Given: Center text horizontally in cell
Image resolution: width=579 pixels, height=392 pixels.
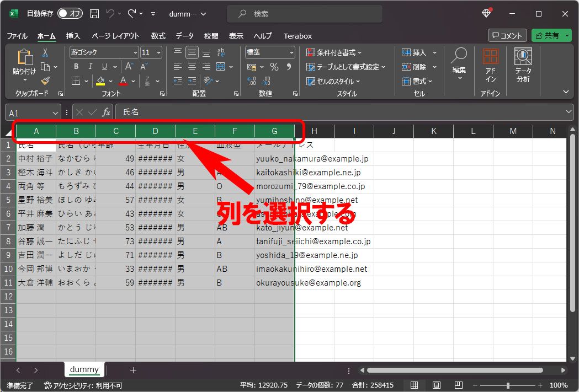Looking at the screenshot, I should pyautogui.click(x=192, y=67).
